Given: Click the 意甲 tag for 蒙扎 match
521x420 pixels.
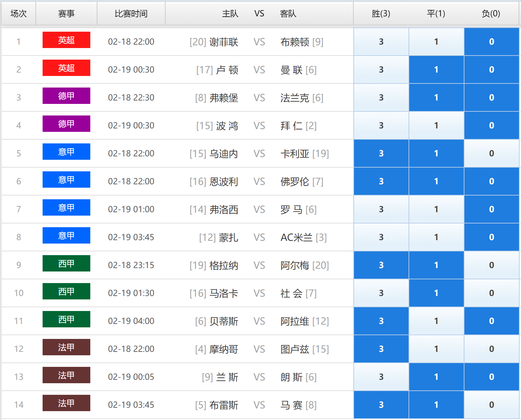Looking at the screenshot, I should click(x=66, y=235).
